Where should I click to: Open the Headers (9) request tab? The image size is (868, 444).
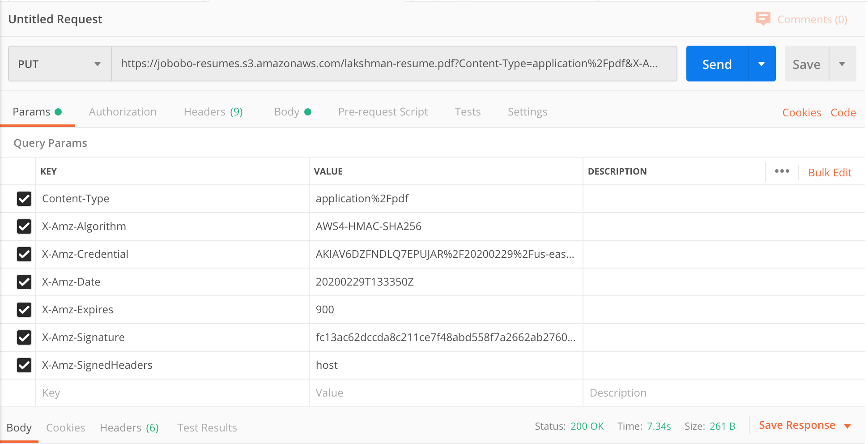(213, 112)
